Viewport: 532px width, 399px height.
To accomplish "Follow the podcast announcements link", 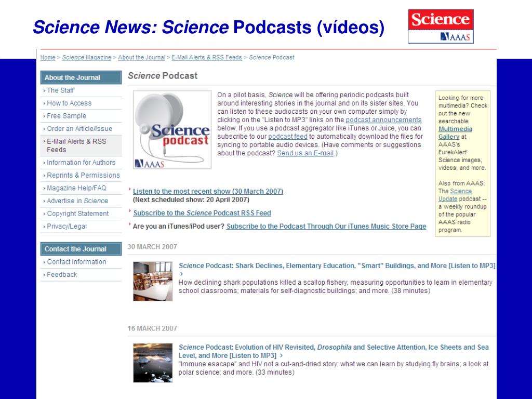I will [x=383, y=120].
